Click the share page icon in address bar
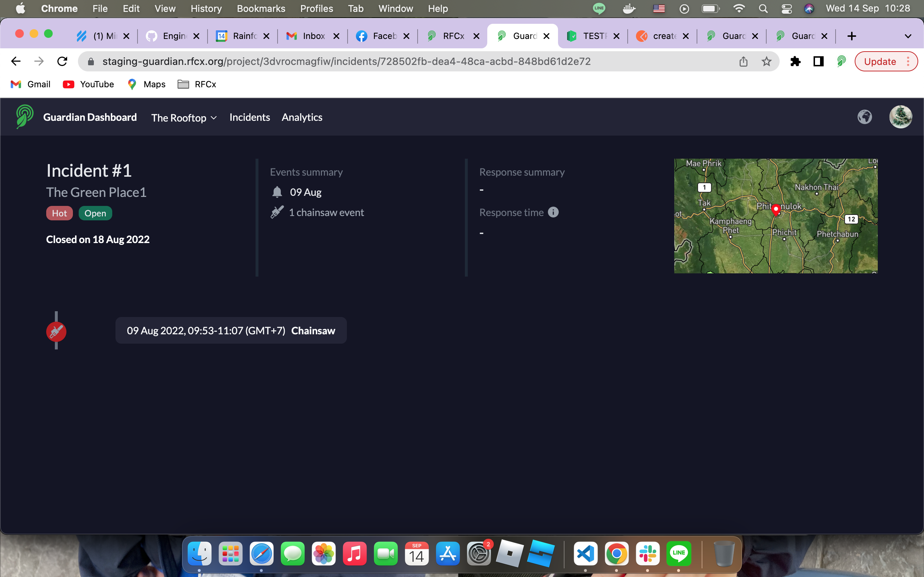The height and width of the screenshot is (577, 924). click(x=743, y=61)
